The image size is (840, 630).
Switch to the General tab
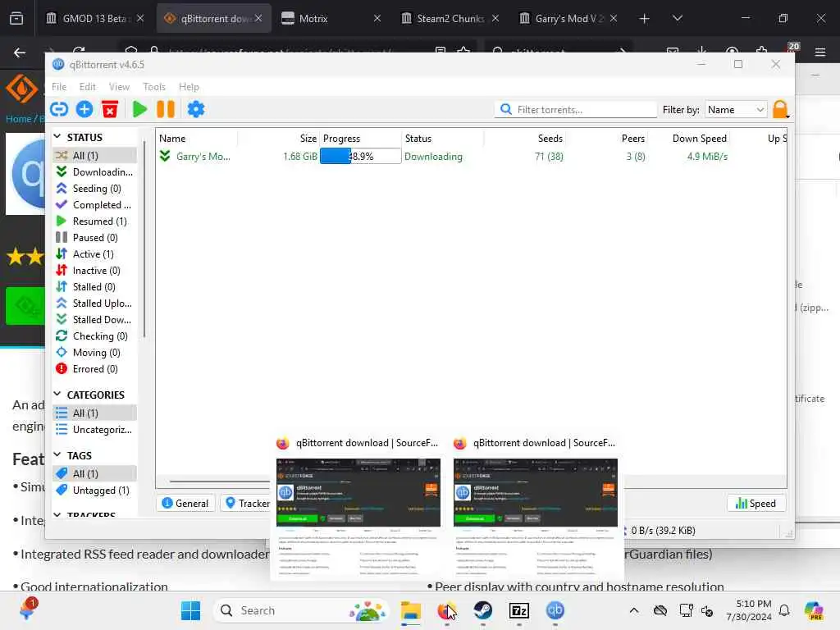point(185,503)
